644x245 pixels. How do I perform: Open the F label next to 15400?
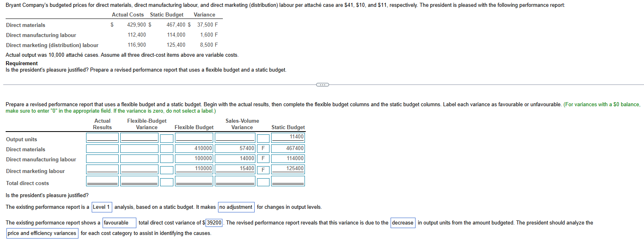263,170
